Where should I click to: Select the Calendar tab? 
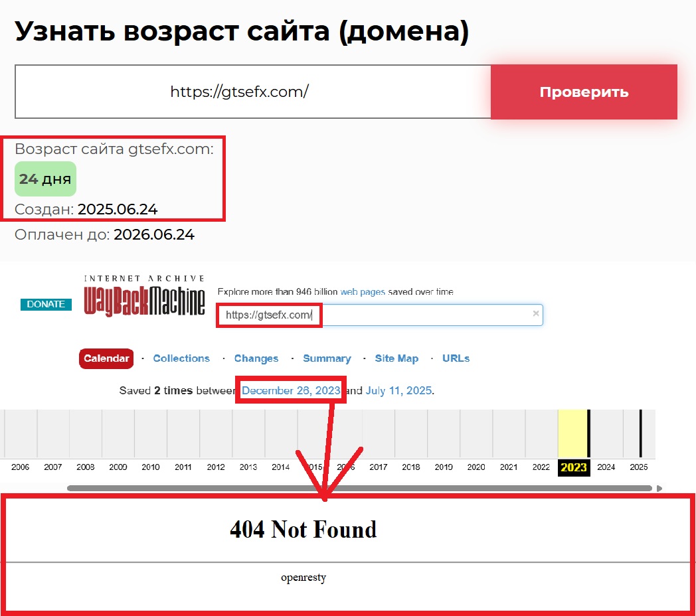click(x=106, y=358)
